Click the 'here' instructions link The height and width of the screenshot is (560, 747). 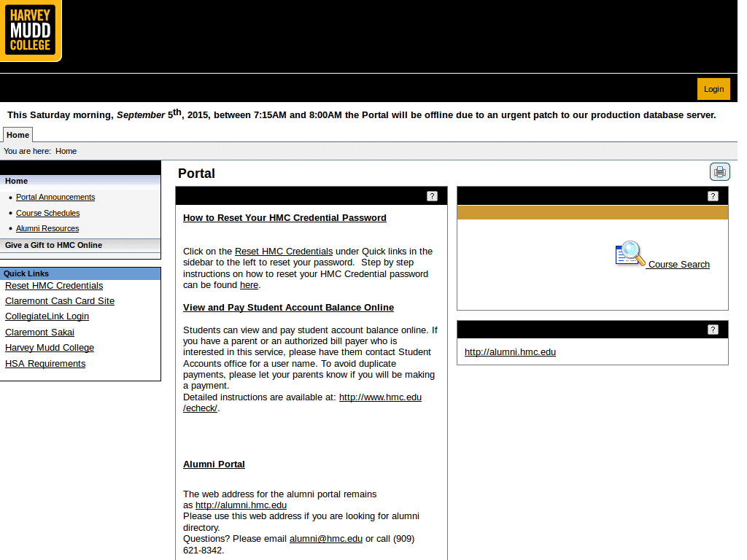coord(249,285)
